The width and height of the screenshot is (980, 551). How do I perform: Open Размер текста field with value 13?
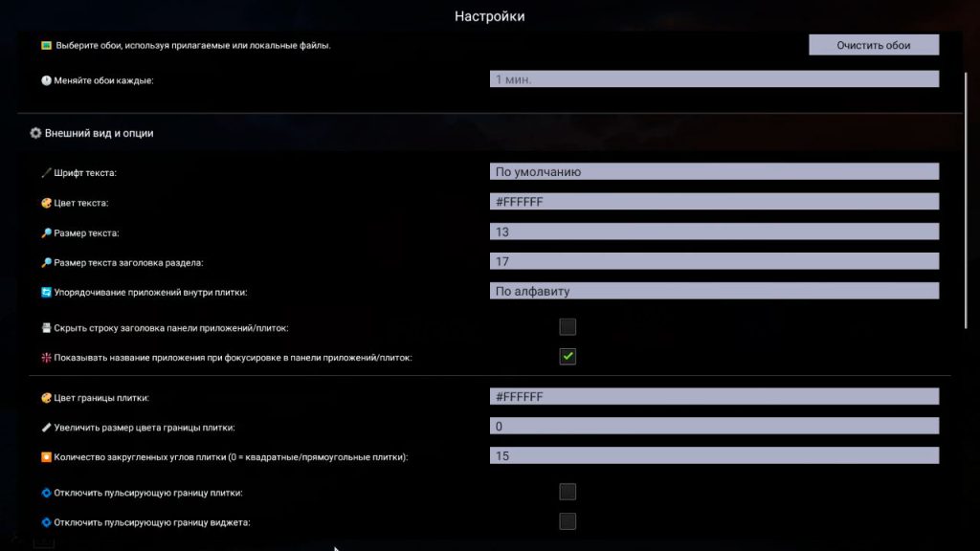pyautogui.click(x=714, y=231)
